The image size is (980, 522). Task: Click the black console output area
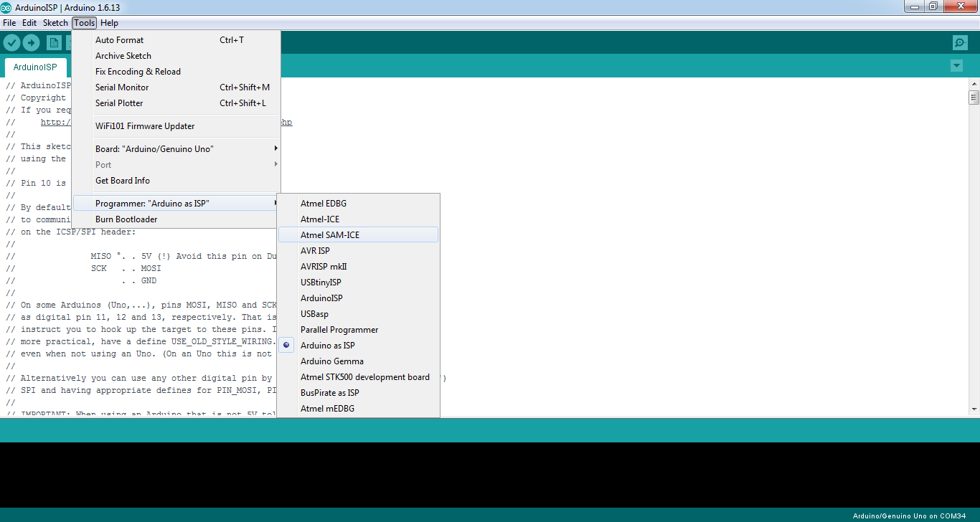(x=490, y=475)
